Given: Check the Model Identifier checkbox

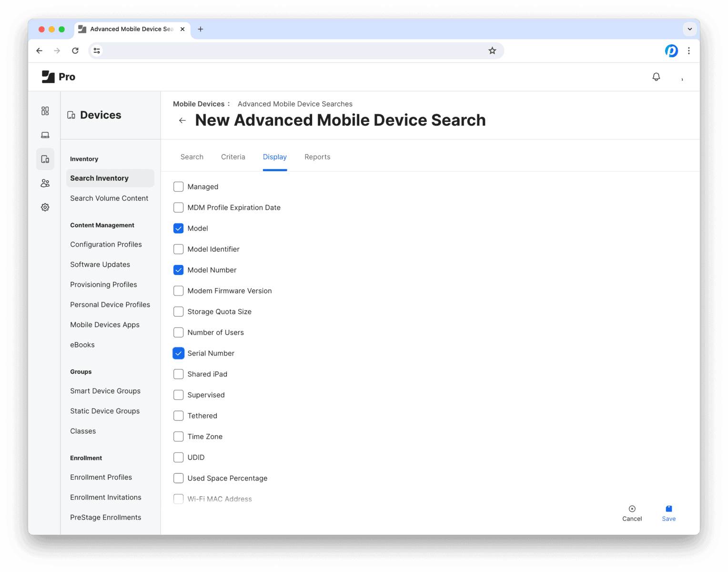Looking at the screenshot, I should (179, 249).
